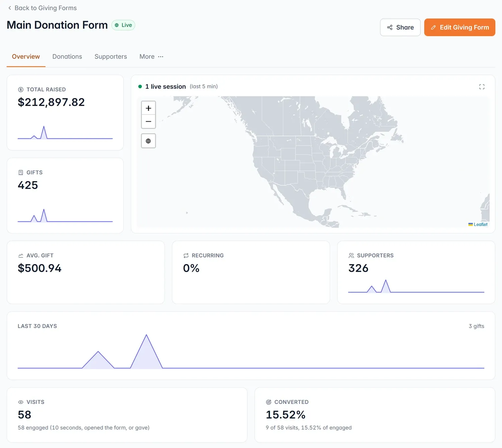Expand the live session map fullscreen

point(482,87)
